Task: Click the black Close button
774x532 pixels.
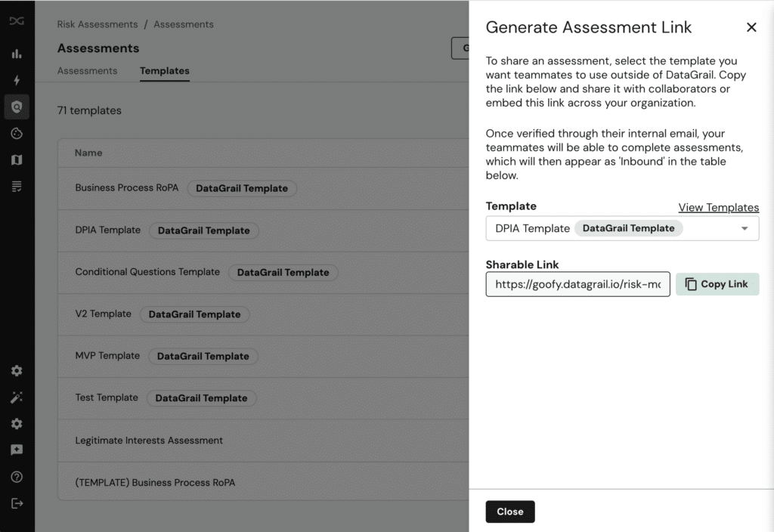Action: coord(509,512)
